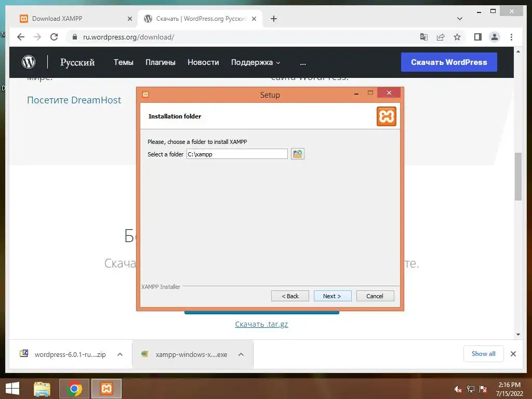This screenshot has height=399, width=532.
Task: Close the downloads bar
Action: coord(513,354)
